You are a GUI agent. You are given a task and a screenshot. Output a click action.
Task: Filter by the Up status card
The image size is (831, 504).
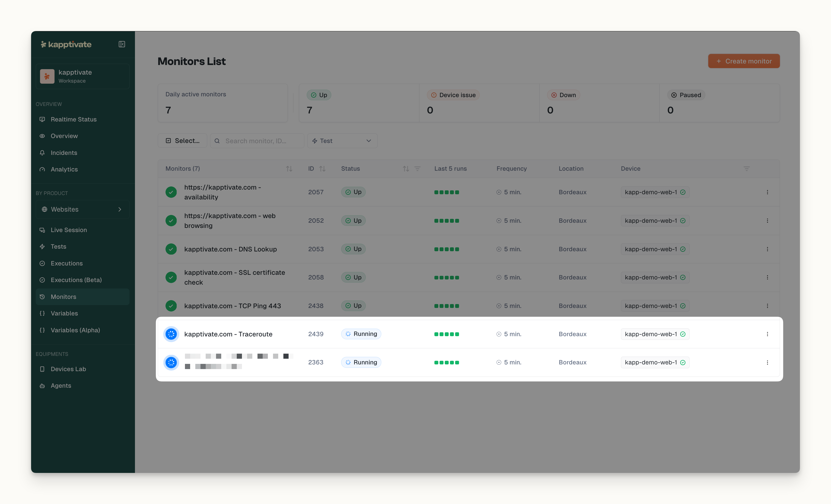[x=359, y=103]
